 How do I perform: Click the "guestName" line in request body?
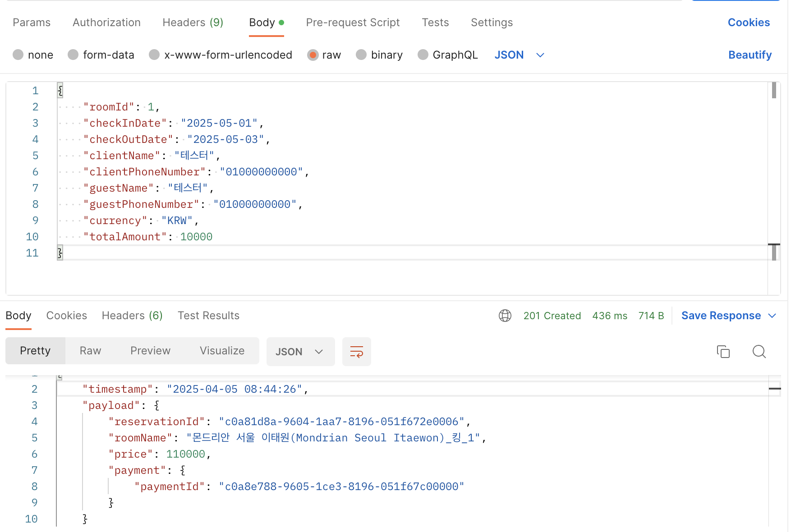(149, 188)
